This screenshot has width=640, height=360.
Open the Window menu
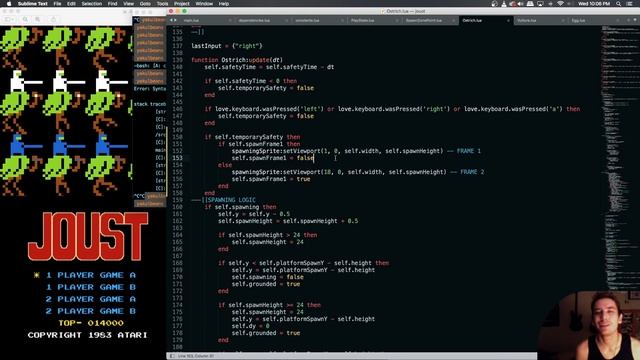pos(204,4)
